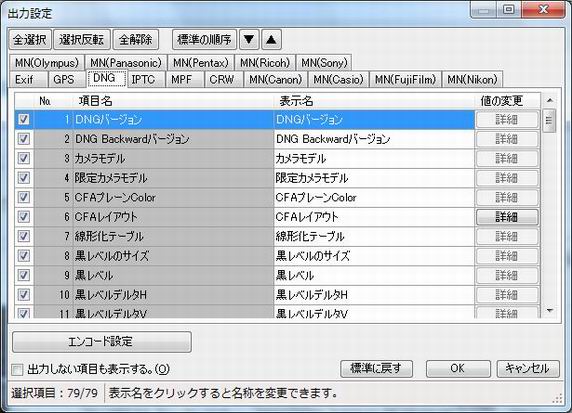Click scrollbar down arrow in item list

tap(549, 311)
